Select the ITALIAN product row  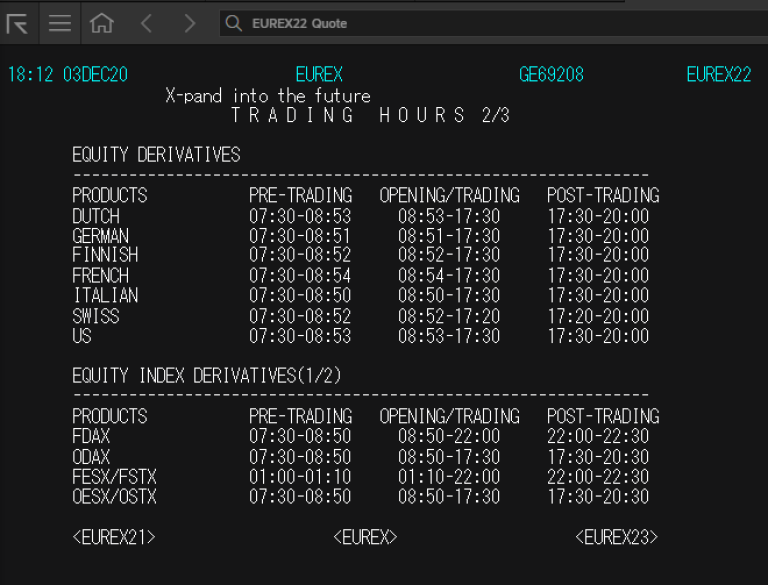360,295
